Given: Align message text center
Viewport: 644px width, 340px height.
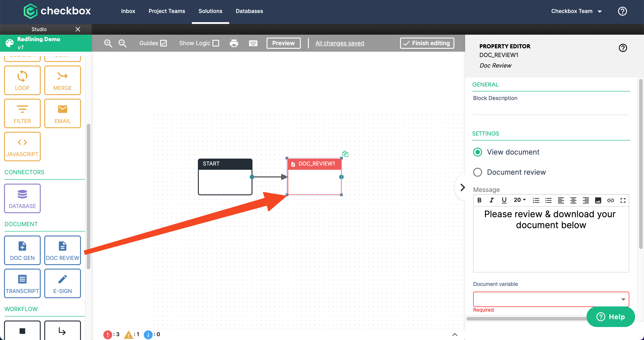Looking at the screenshot, I should point(573,200).
